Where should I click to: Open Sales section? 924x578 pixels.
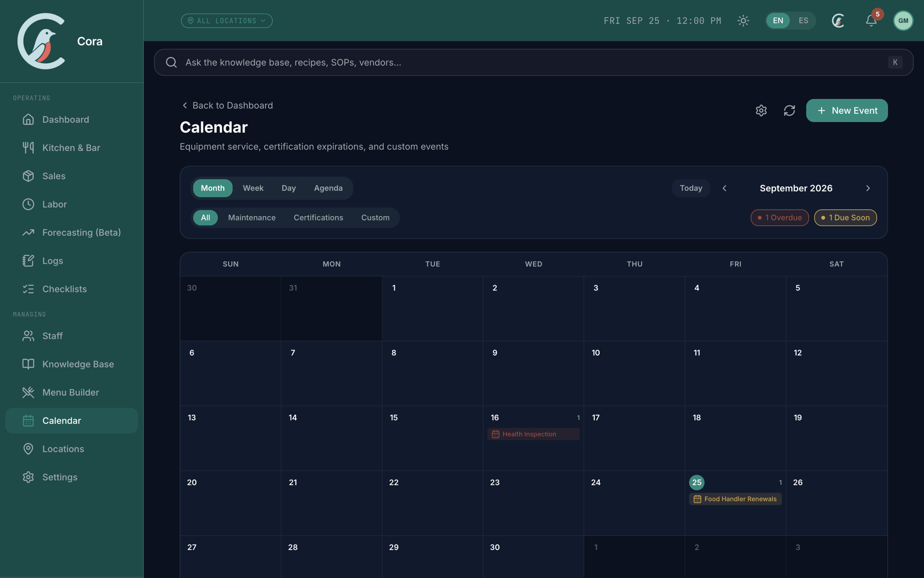(72, 176)
